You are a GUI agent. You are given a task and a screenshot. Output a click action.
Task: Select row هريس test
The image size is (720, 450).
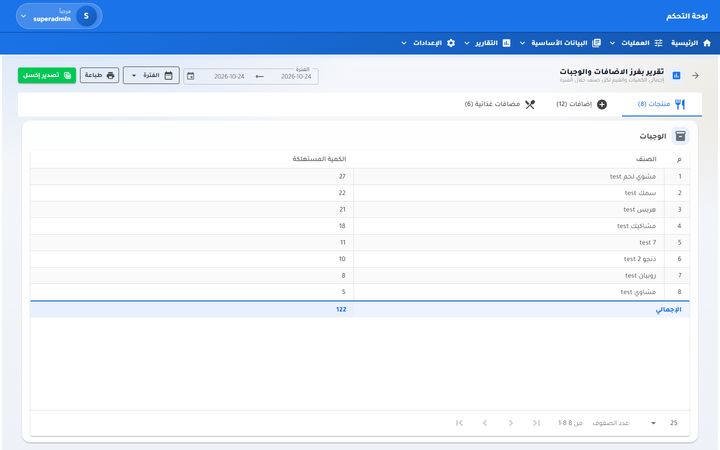(x=360, y=209)
